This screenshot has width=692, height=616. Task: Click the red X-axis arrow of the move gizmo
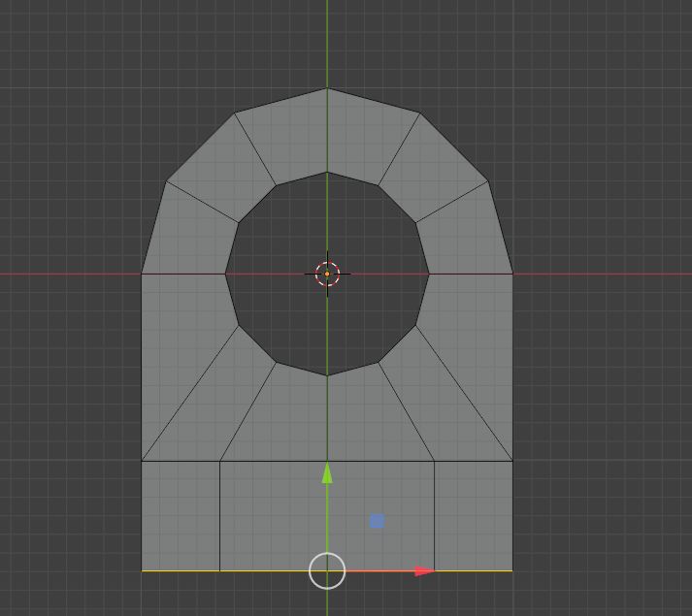point(424,571)
